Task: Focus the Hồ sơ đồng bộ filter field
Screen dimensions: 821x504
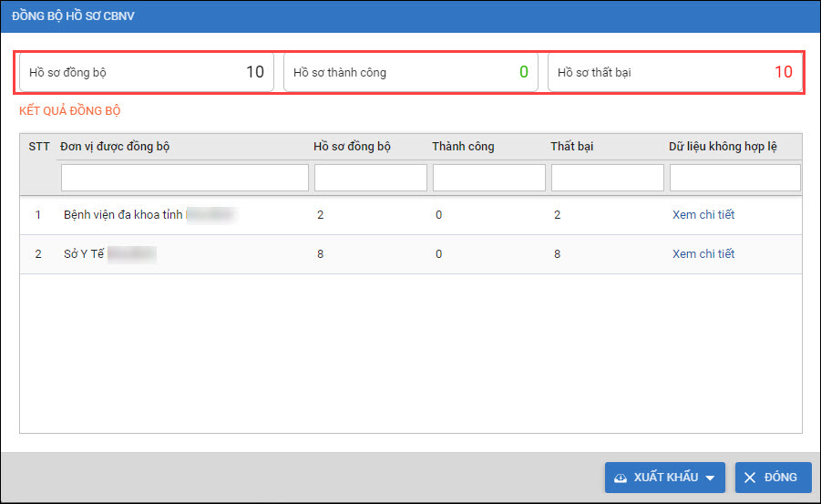Action: 371,178
